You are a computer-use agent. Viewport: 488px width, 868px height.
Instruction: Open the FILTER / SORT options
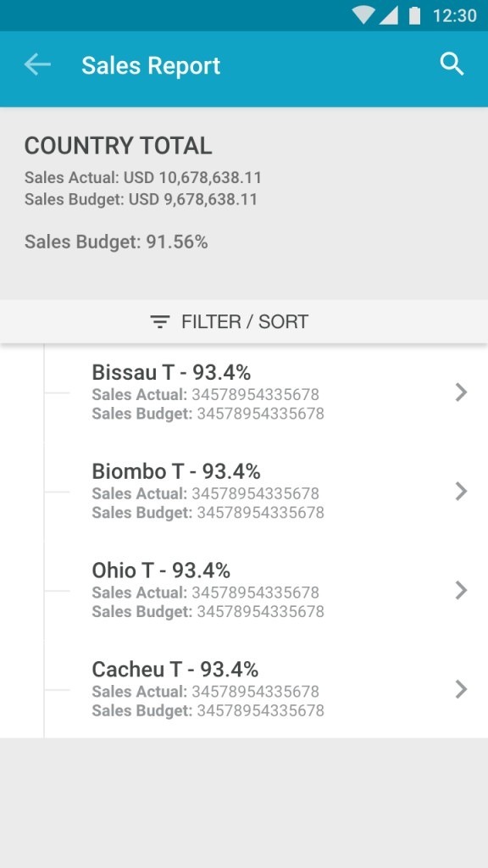pos(244,321)
